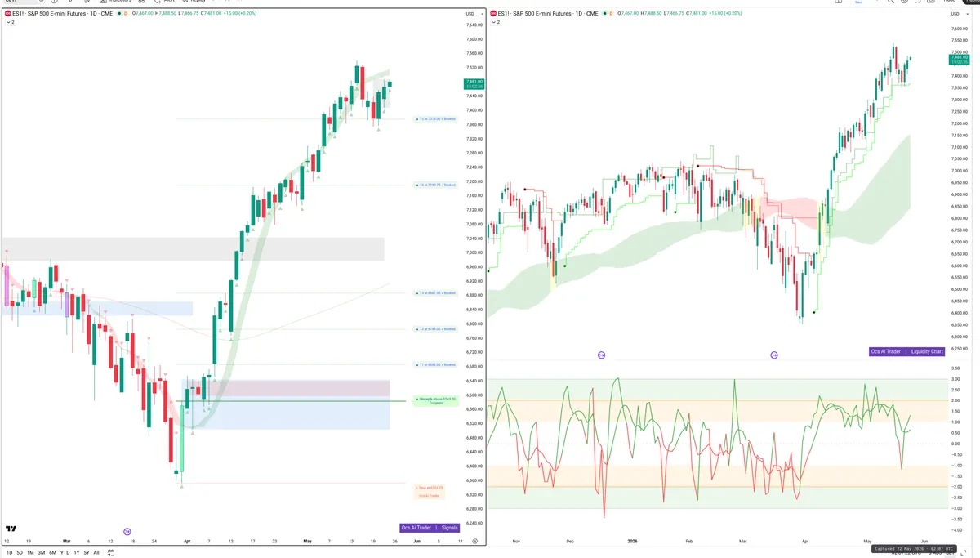
Task: Select the 5Y time range button
Action: pyautogui.click(x=87, y=552)
